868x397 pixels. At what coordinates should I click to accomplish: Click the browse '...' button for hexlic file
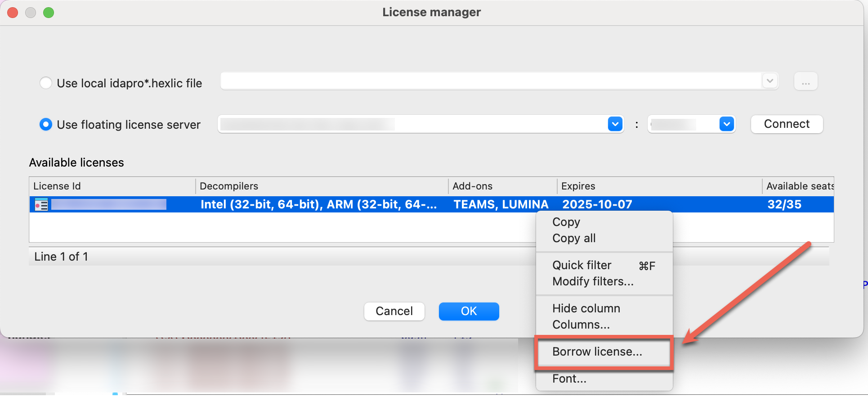805,81
